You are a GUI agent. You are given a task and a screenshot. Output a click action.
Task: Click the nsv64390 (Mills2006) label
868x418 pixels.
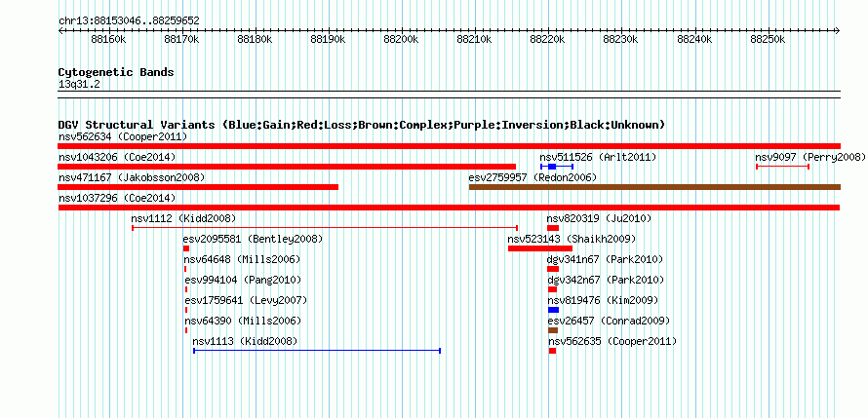[243, 321]
